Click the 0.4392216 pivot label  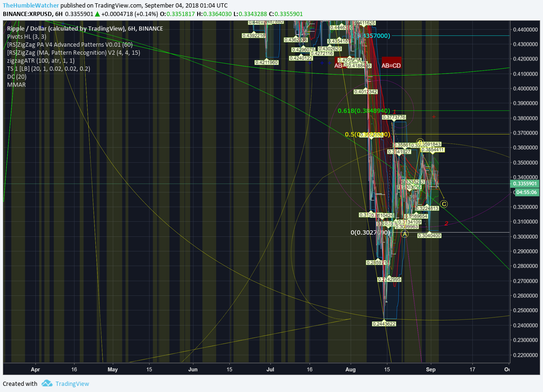click(x=254, y=35)
